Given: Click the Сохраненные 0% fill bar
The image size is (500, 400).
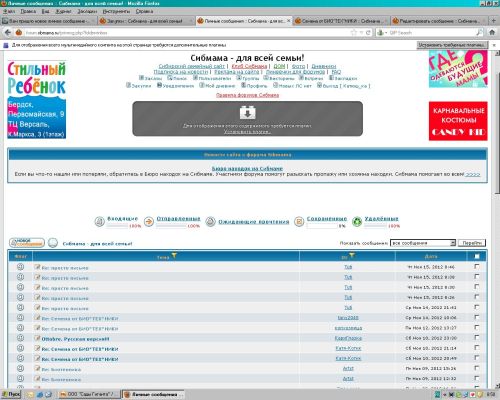Looking at the screenshot, I should (322, 226).
